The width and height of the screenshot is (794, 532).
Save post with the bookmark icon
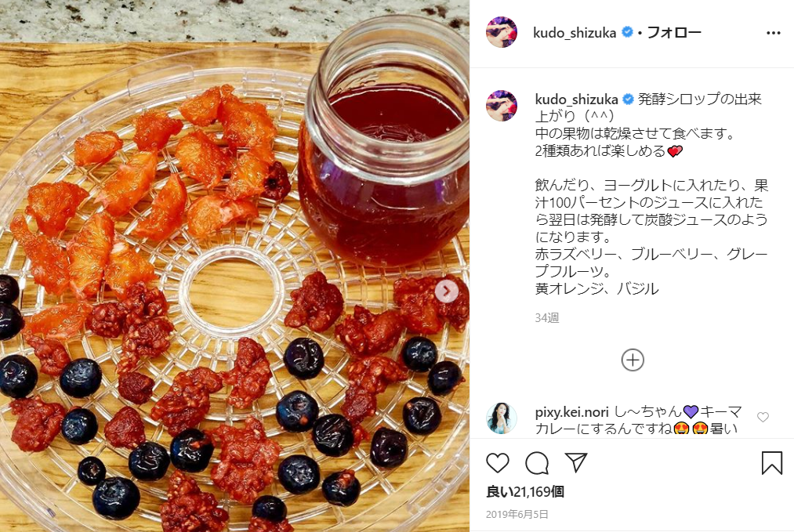pyautogui.click(x=772, y=462)
